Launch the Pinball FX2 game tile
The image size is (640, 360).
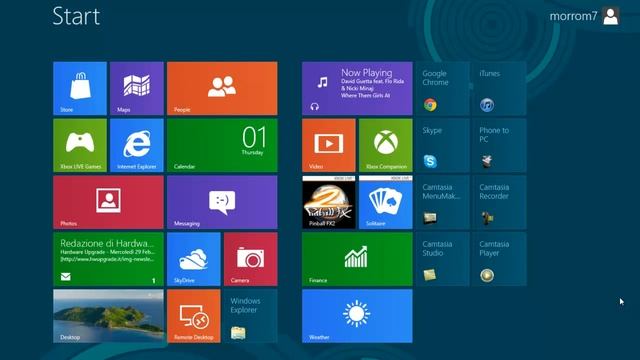click(329, 202)
